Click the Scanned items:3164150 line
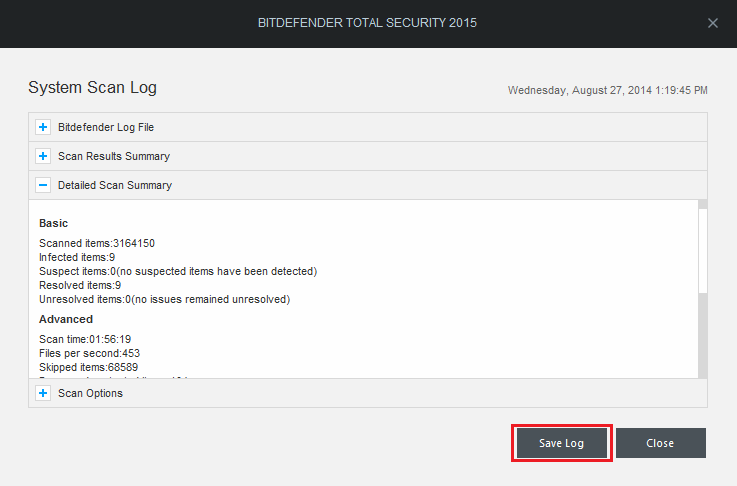Image resolution: width=737 pixels, height=486 pixels. [97, 243]
